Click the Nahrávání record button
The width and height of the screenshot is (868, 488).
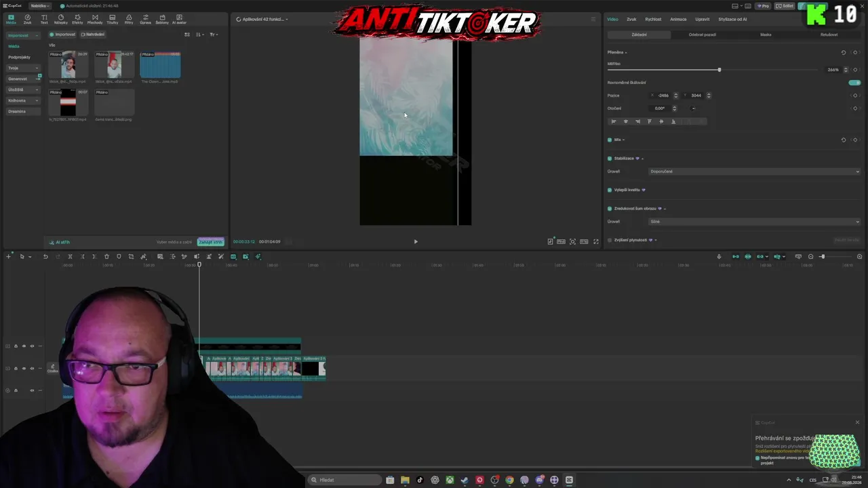(93, 35)
